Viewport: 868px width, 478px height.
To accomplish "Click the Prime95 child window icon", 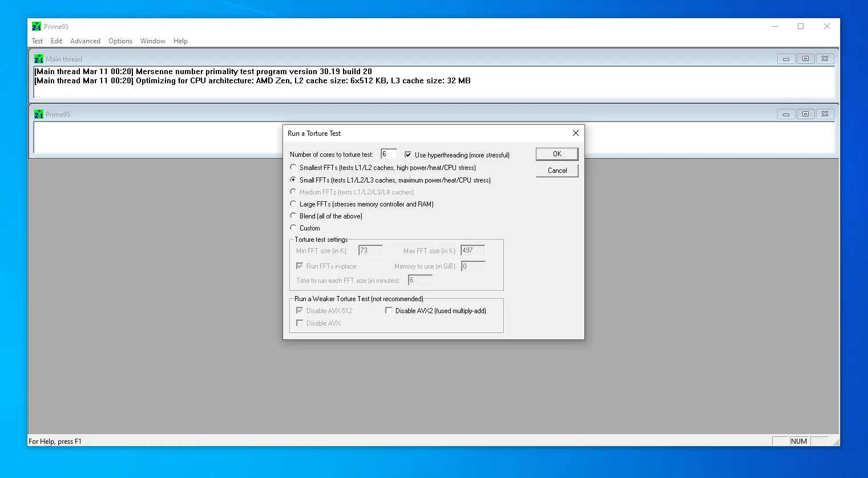I will (39, 114).
